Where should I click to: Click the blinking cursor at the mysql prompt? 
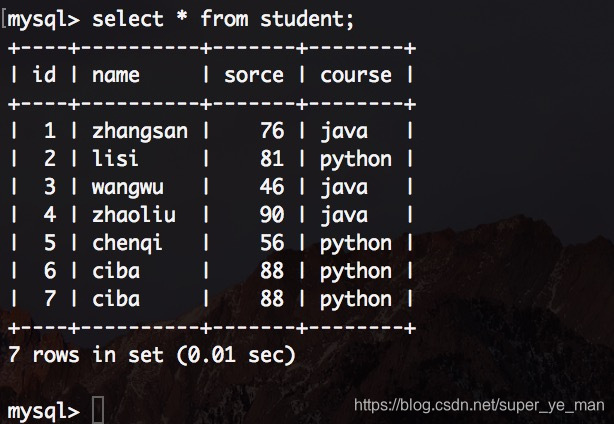(x=98, y=410)
